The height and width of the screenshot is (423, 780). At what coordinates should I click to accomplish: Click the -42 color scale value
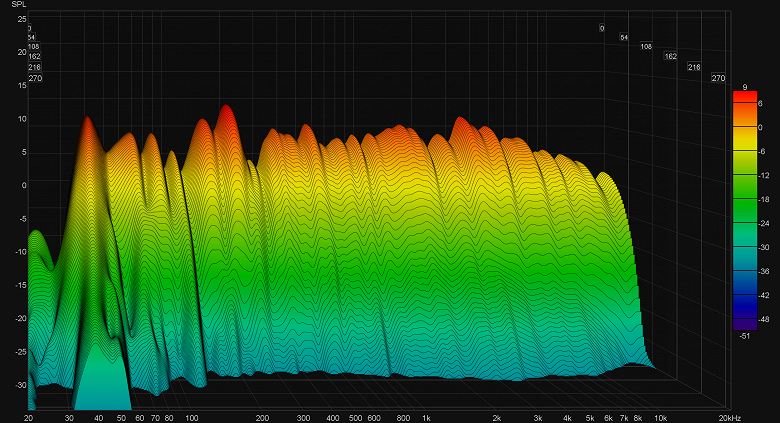[764, 295]
